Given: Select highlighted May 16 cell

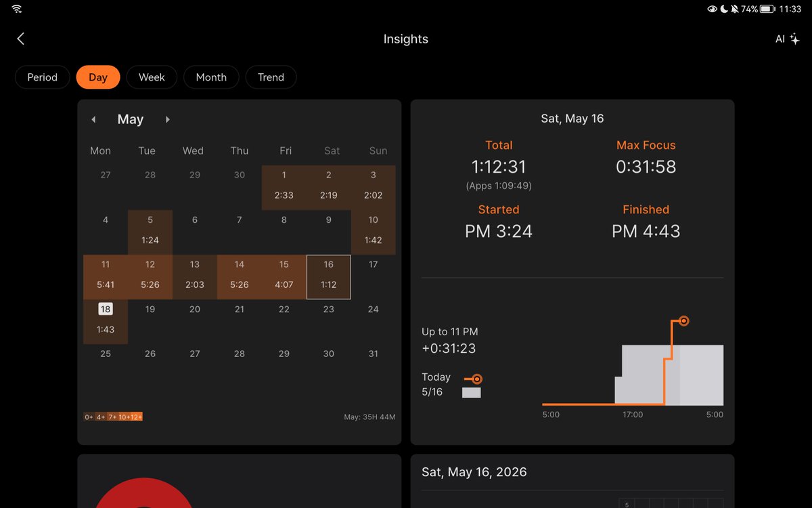Looking at the screenshot, I should (x=329, y=277).
